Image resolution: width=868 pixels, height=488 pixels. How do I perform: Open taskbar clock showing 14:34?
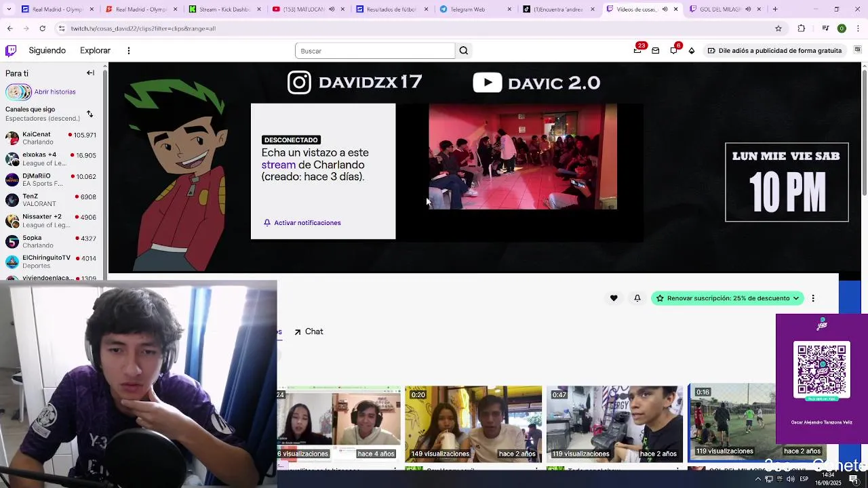[829, 479]
